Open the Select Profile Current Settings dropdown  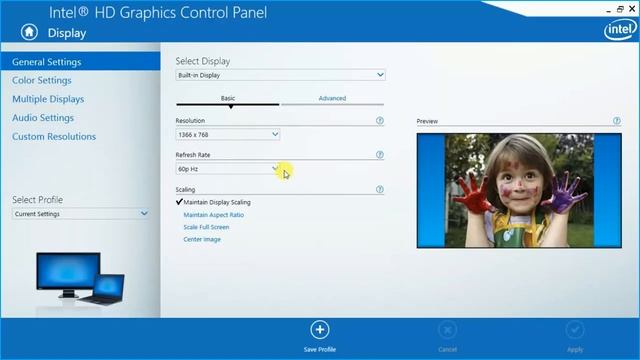pos(80,213)
